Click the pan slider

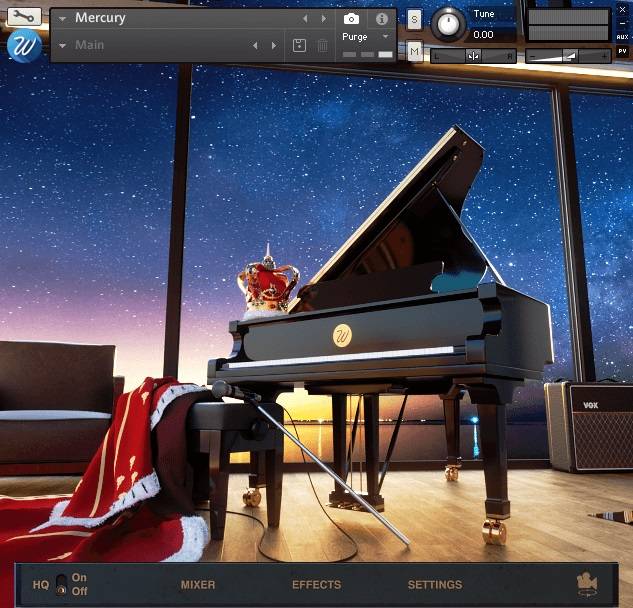[473, 56]
